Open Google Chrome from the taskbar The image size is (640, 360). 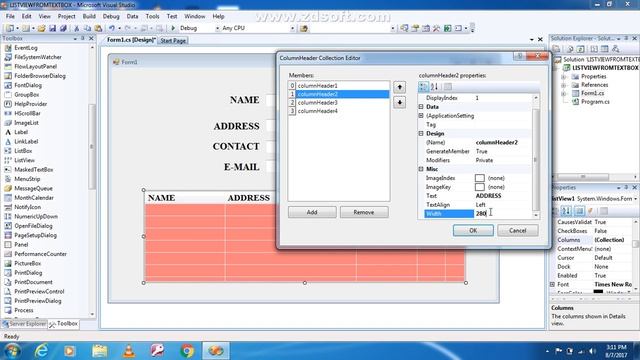point(187,351)
